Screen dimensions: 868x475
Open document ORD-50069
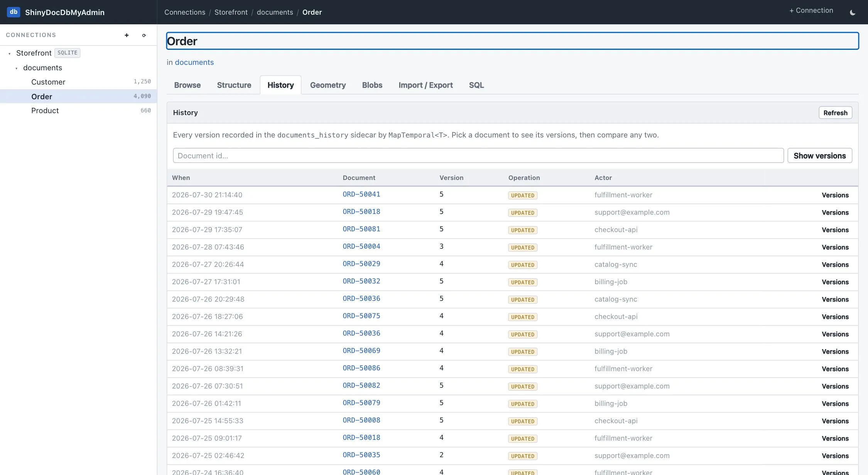(x=361, y=351)
